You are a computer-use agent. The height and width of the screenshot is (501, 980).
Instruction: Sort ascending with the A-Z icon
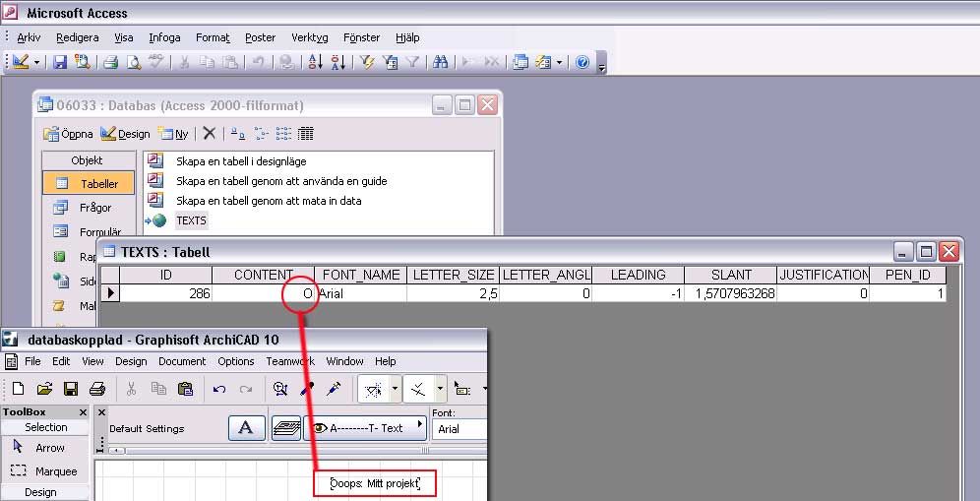tap(316, 62)
